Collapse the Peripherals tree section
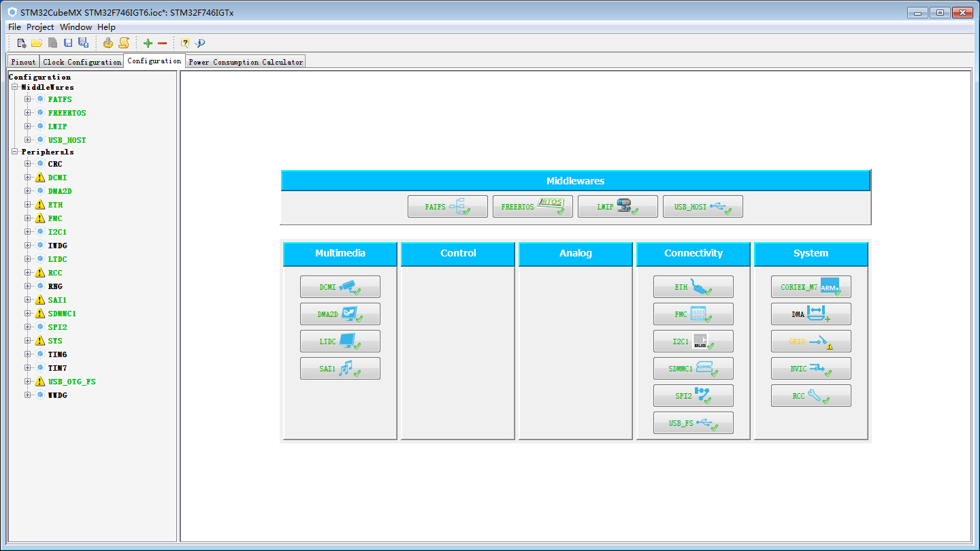The image size is (980, 551). pyautogui.click(x=14, y=152)
